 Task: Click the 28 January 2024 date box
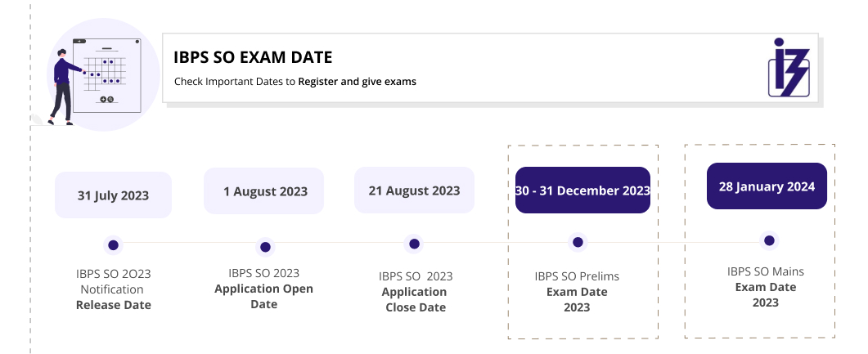[767, 186]
